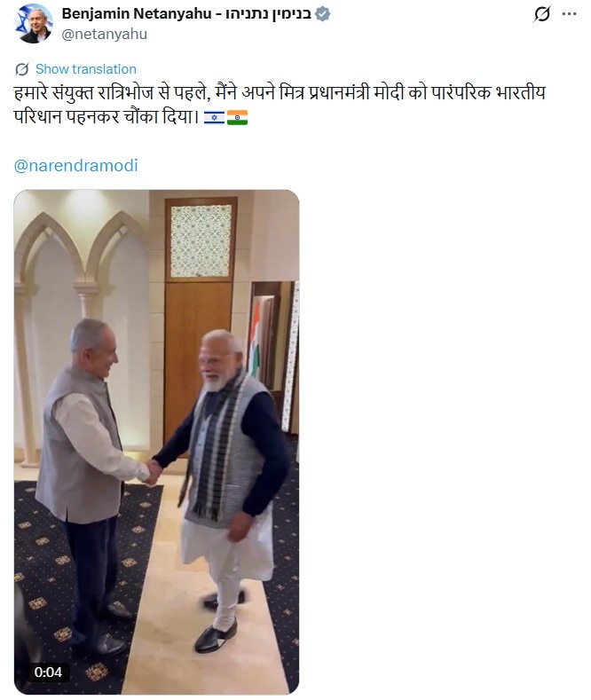Click the 0:04 video duration badge
This screenshot has width=591, height=700.
pos(48,672)
